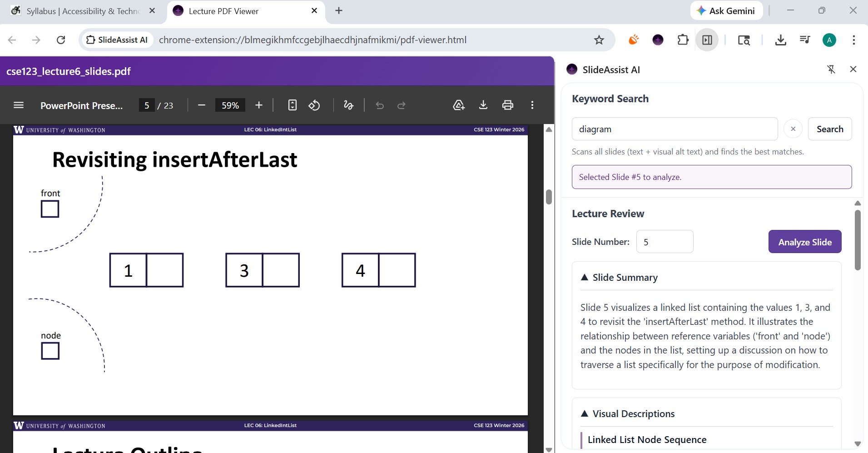Toggle the browser side panel

(707, 40)
